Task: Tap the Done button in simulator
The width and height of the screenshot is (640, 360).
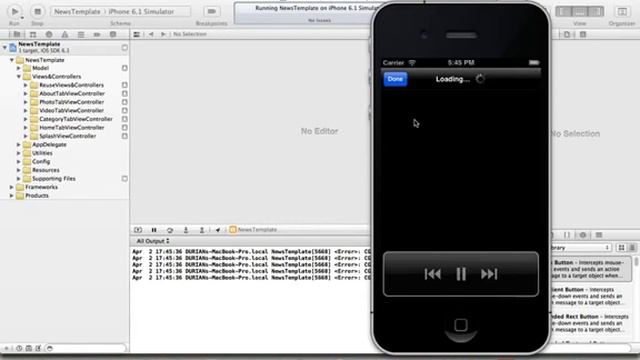Action: coord(395,79)
